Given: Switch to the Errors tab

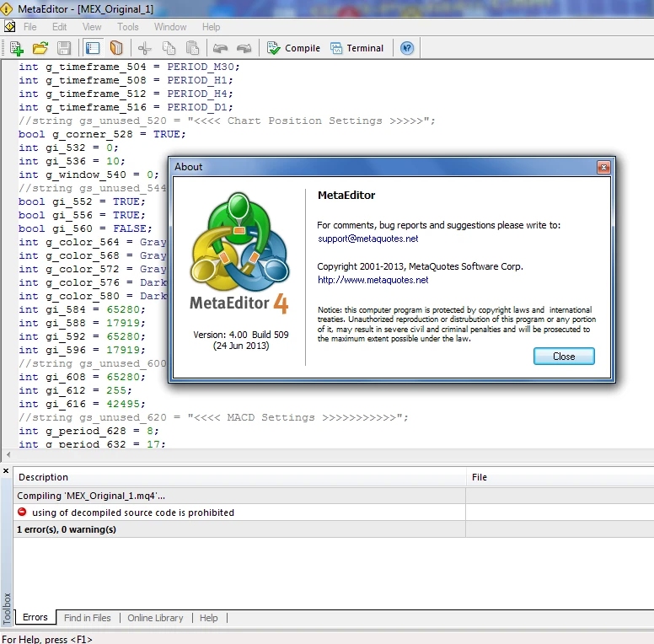Looking at the screenshot, I should [x=35, y=617].
